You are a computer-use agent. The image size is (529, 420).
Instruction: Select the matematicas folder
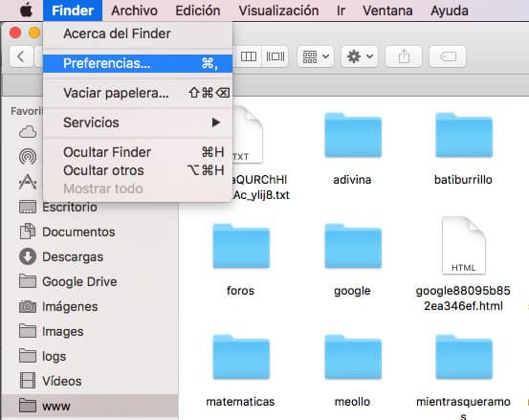[241, 357]
